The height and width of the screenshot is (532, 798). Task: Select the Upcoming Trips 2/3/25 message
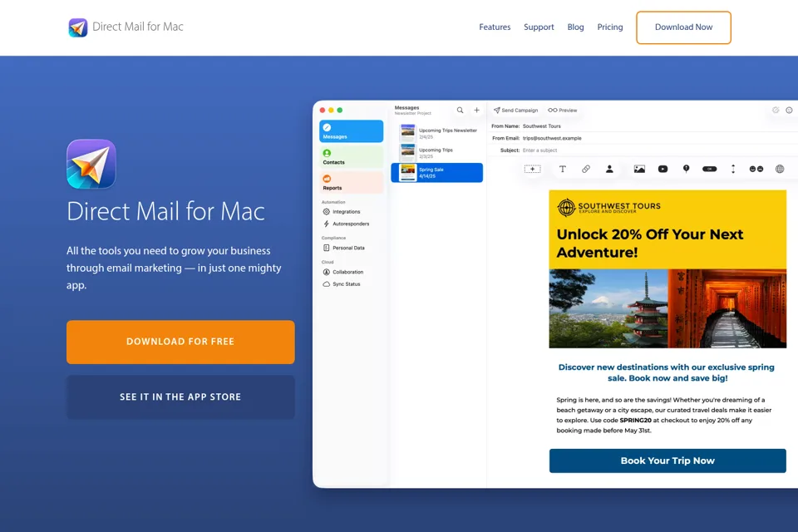437,153
